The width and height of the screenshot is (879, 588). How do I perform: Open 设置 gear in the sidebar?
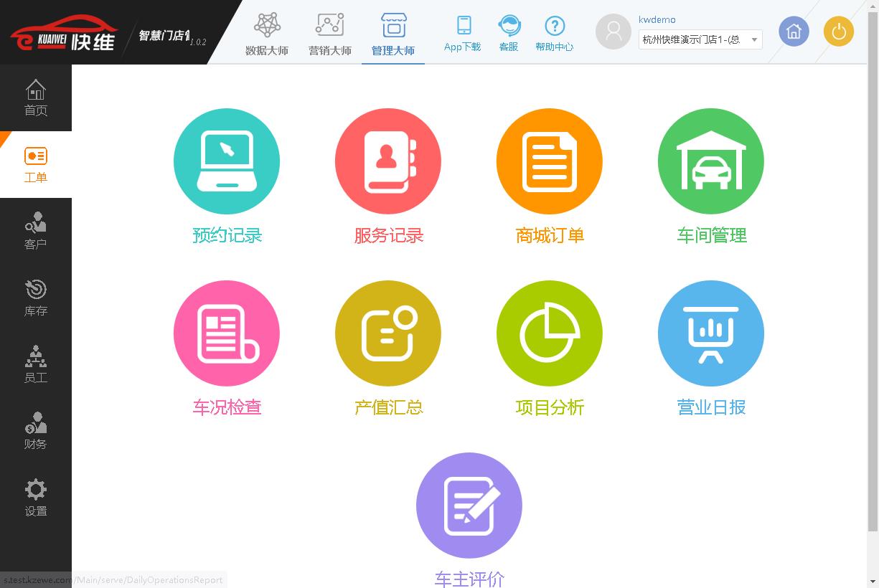click(36, 498)
